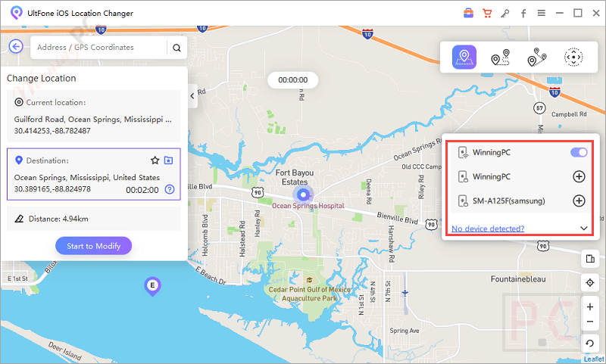Click Distance: 4.94km text
This screenshot has height=364, width=606.
(x=58, y=219)
